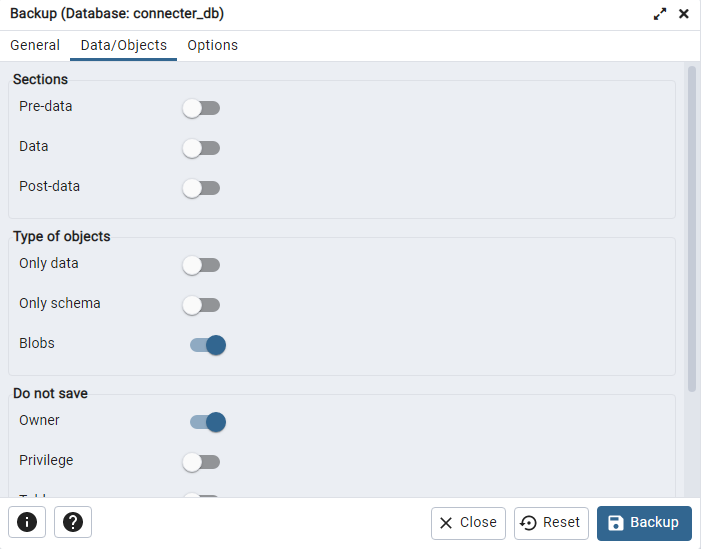Toggle the Pre-data switch

(x=201, y=108)
